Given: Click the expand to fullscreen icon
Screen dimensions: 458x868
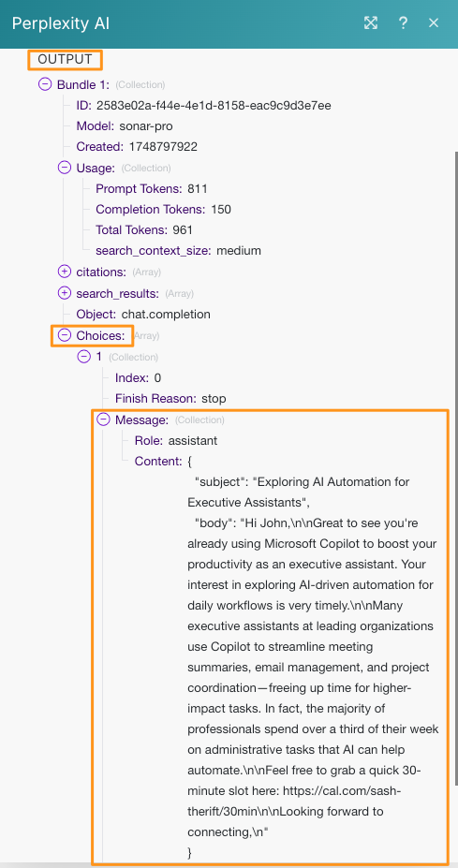Looking at the screenshot, I should pos(371,22).
